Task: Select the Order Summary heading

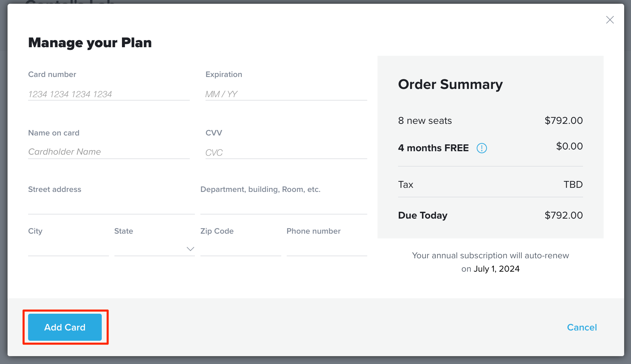Action: click(x=450, y=84)
